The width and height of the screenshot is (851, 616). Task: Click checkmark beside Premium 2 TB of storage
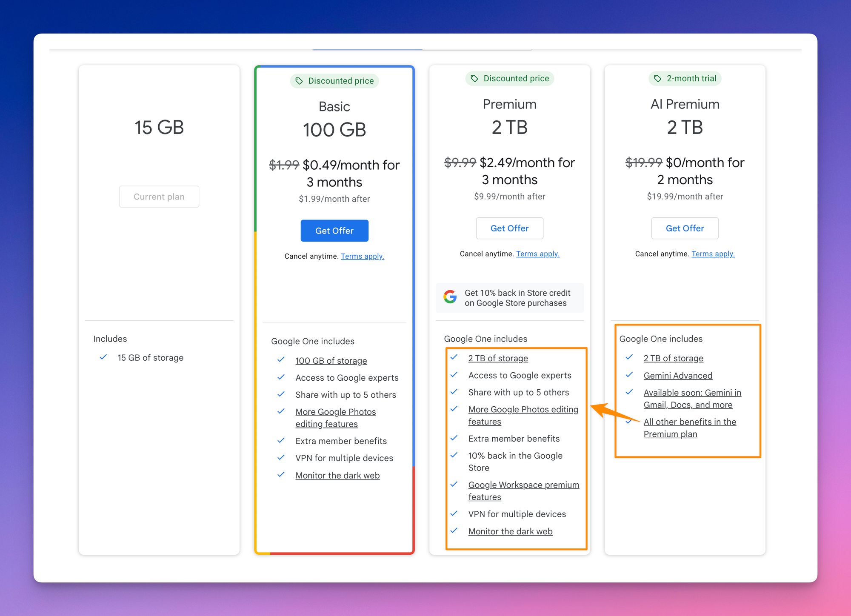click(454, 357)
